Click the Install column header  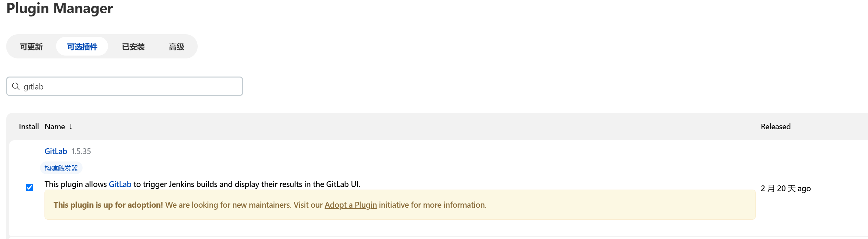[29, 127]
